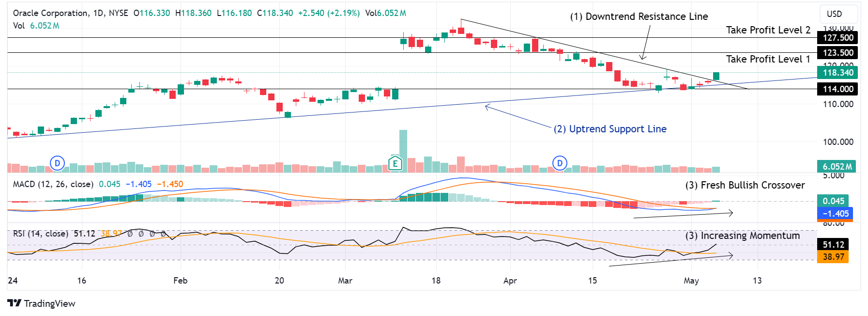This screenshot has width=868, height=316.
Task: Click the 100.000 price axis tick
Action: tap(838, 142)
